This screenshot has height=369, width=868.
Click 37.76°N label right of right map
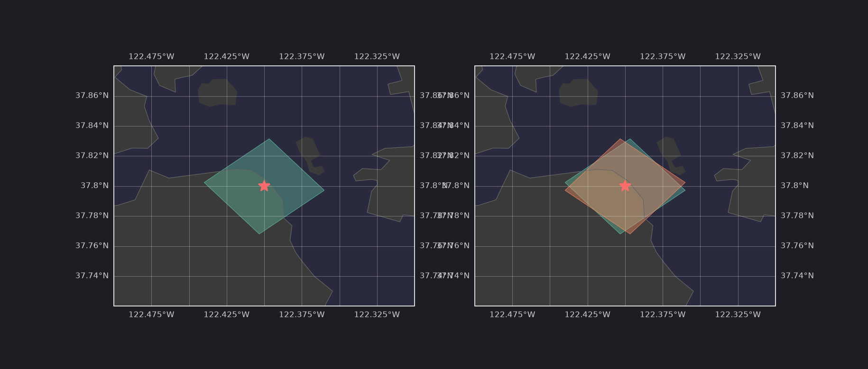[797, 246]
